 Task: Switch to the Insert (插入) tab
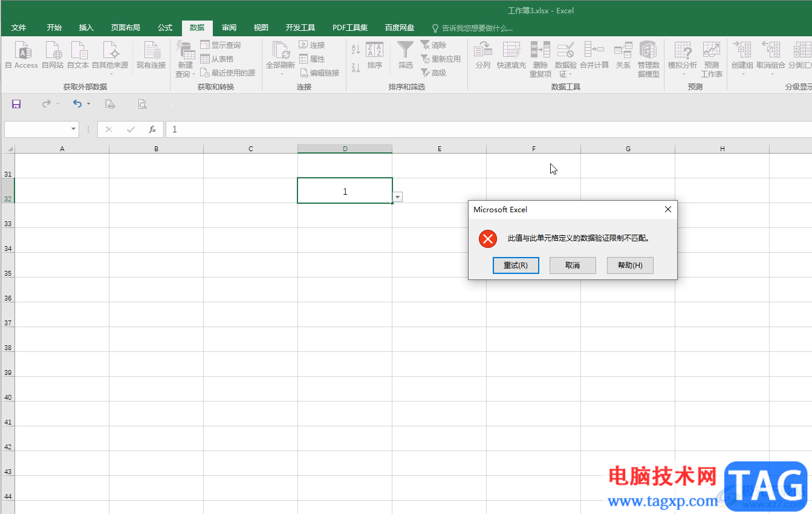coord(86,28)
